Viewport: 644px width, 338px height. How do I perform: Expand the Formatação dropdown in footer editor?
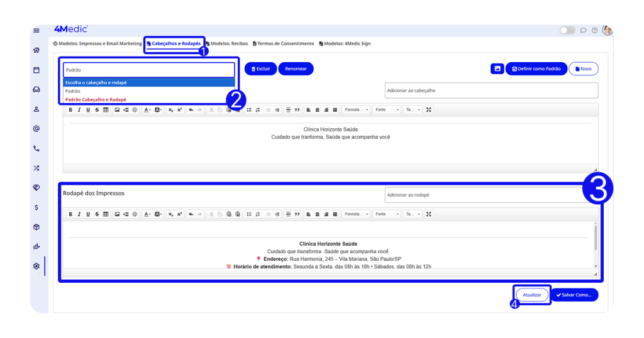357,214
